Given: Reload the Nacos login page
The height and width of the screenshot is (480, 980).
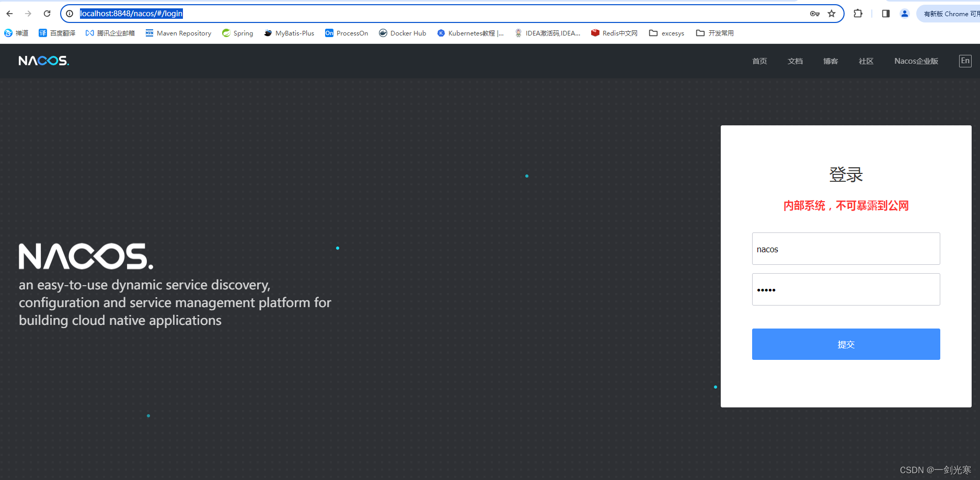Looking at the screenshot, I should click(x=47, y=14).
